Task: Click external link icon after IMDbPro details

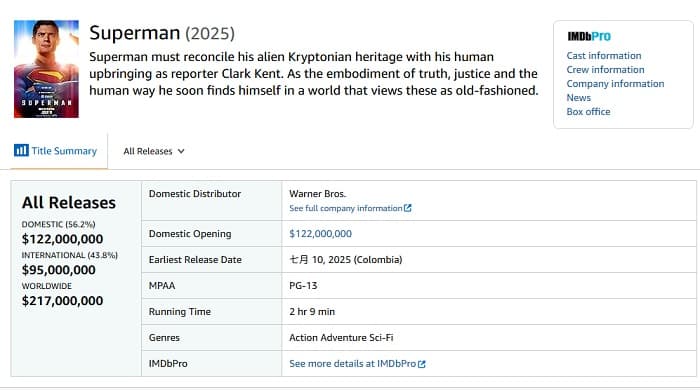Action: click(x=422, y=364)
